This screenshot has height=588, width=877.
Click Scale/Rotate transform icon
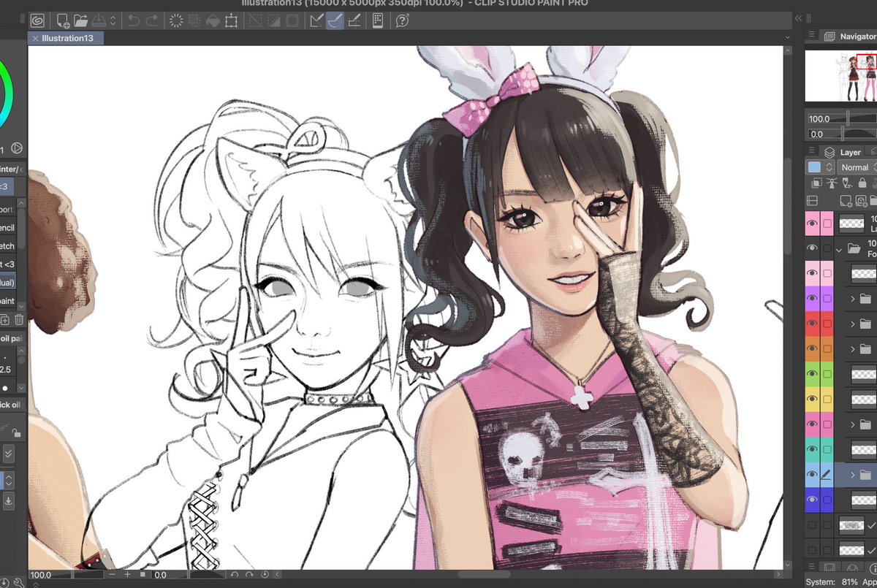point(231,20)
